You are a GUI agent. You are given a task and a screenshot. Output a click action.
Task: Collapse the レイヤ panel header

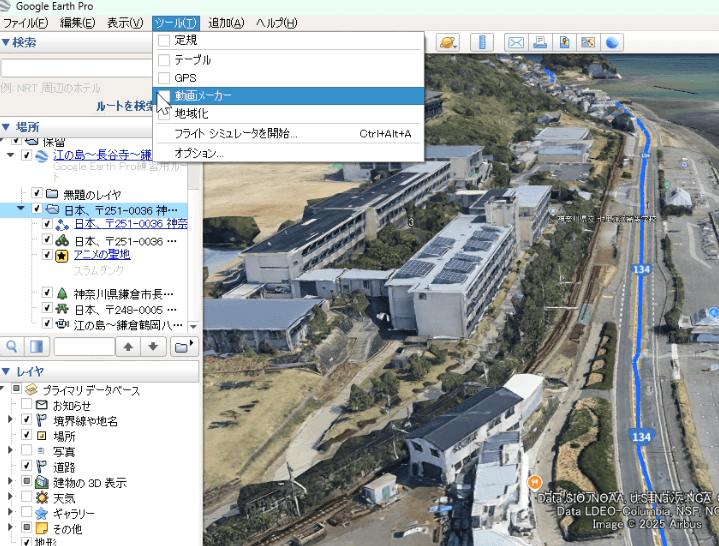pos(8,370)
